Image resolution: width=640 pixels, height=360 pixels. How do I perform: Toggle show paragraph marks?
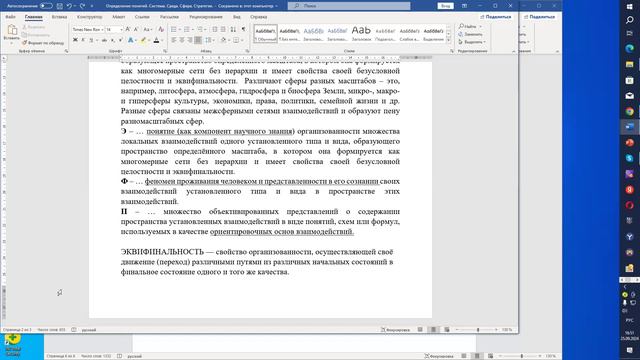coord(244,30)
